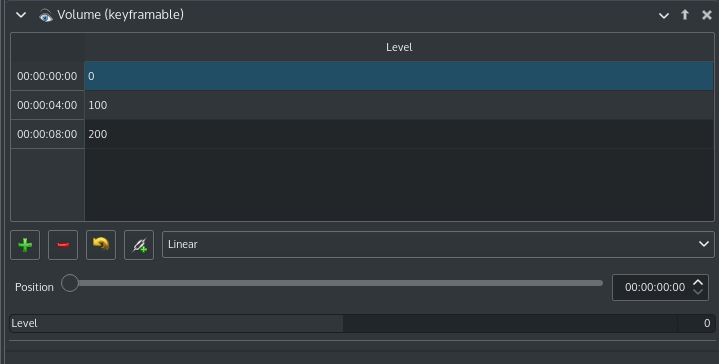
Task: Click the Level value 100 cell
Action: click(399, 105)
